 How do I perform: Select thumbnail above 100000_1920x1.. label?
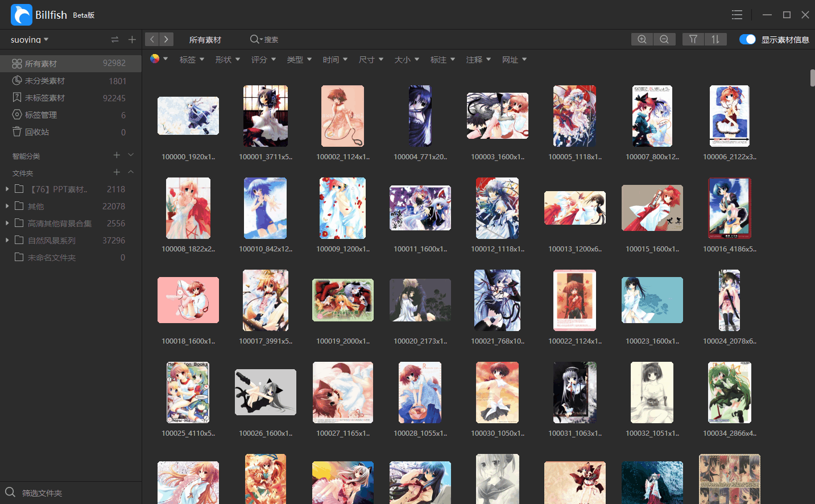[188, 115]
